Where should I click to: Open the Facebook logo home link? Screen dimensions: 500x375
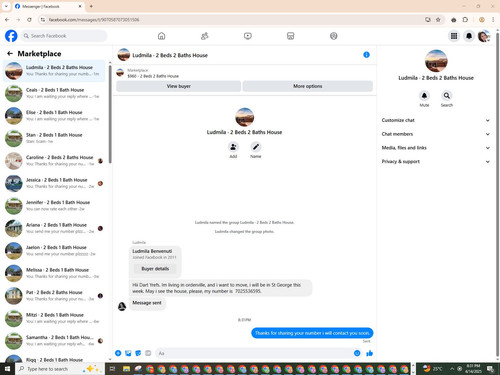11,36
